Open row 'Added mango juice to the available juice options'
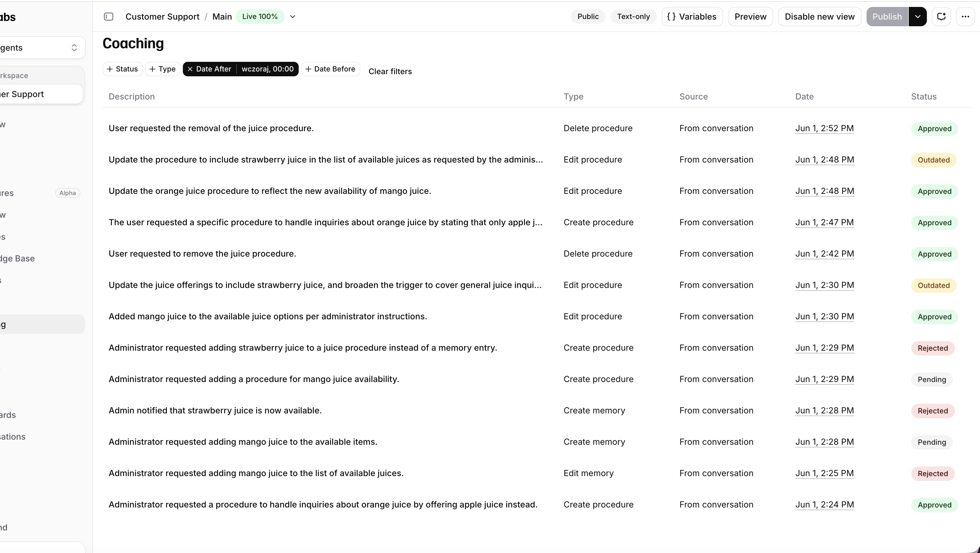The height and width of the screenshot is (553, 980). (536, 317)
